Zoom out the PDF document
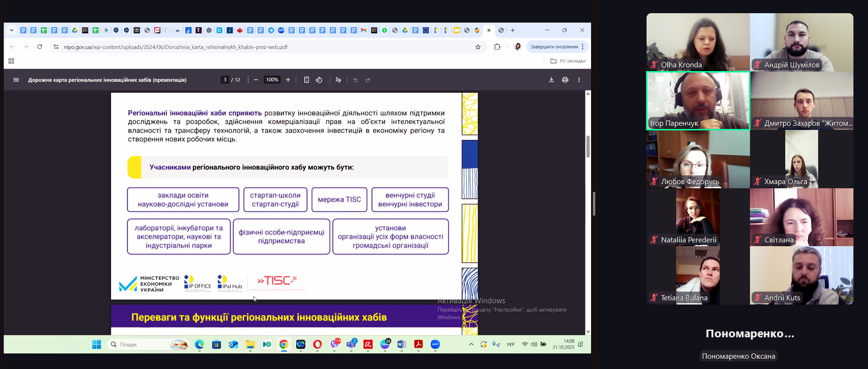 click(256, 80)
